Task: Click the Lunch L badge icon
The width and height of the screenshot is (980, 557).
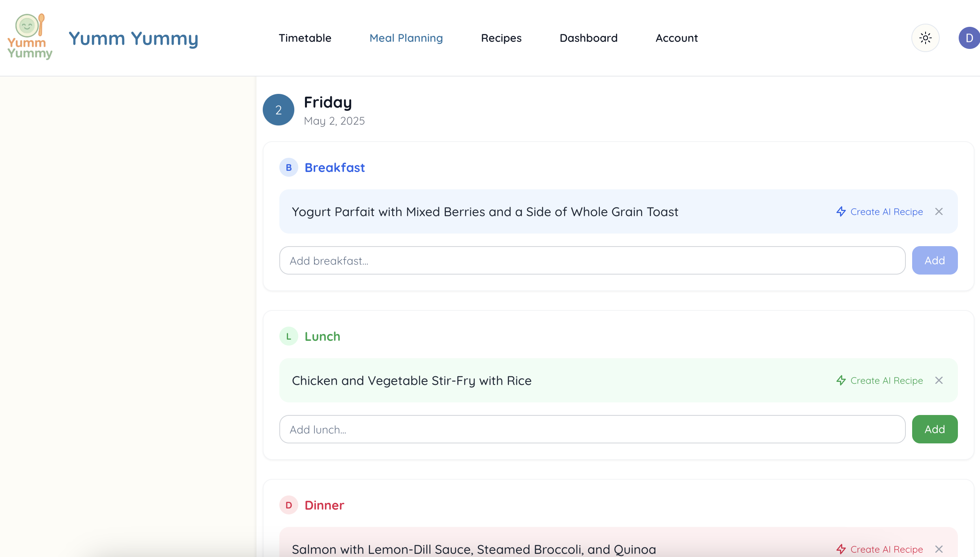Action: click(288, 336)
